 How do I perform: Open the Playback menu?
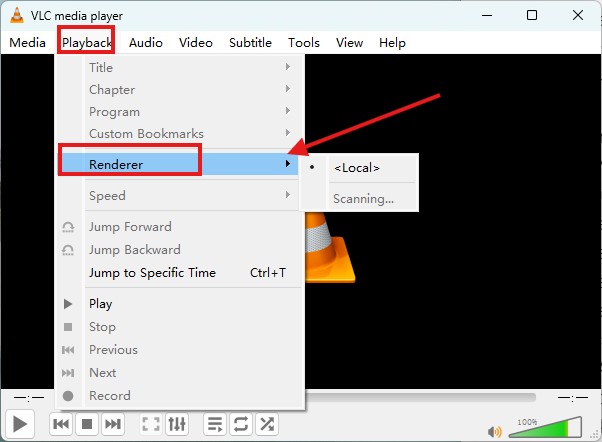point(87,43)
